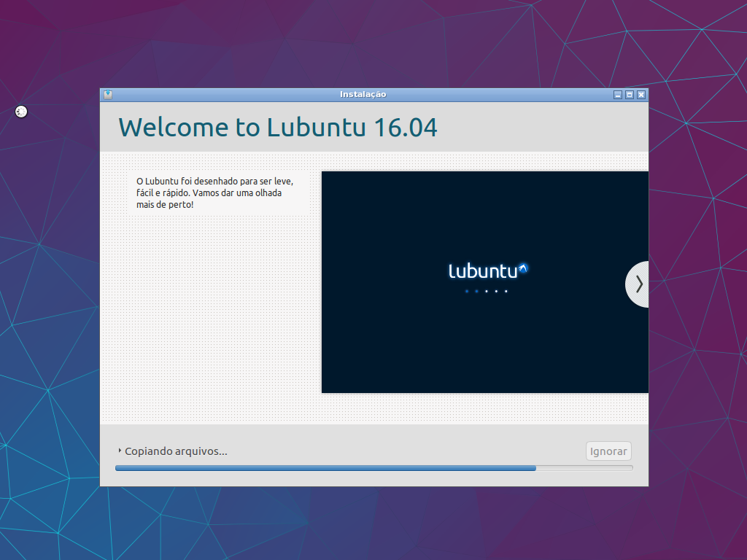This screenshot has height=560, width=747.
Task: Click the Lubuntu slideshow image
Action: 485,282
